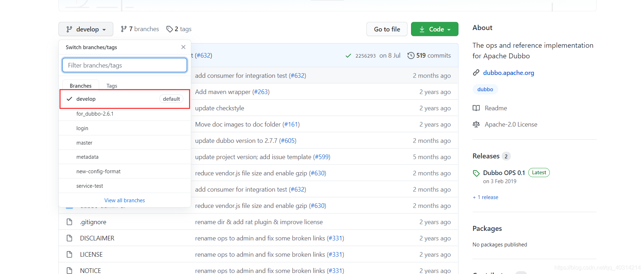Click the download arrow icon on Code button
Image resolution: width=644 pixels, height=274 pixels.
[422, 29]
